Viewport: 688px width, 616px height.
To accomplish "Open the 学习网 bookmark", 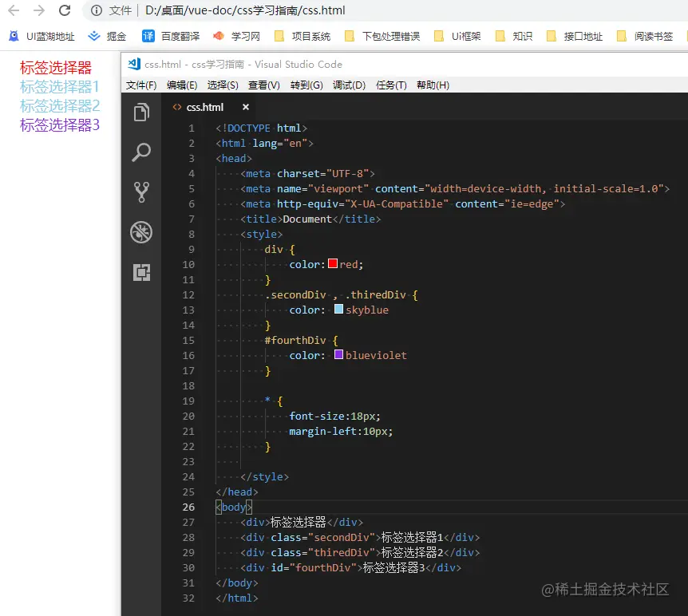I will coord(236,36).
